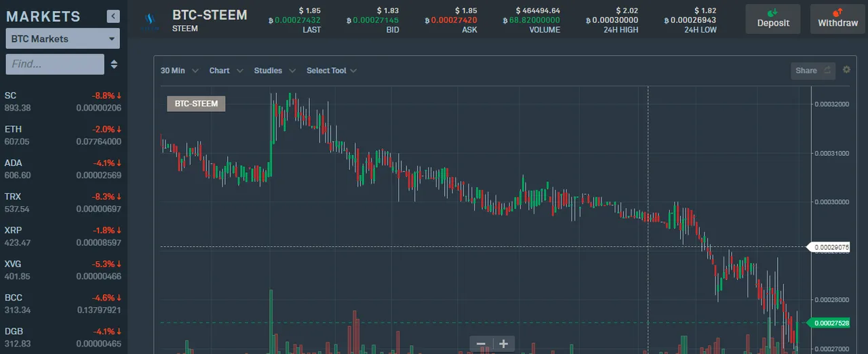This screenshot has width=868, height=354.
Task: Focus the Find market search field
Action: 55,64
